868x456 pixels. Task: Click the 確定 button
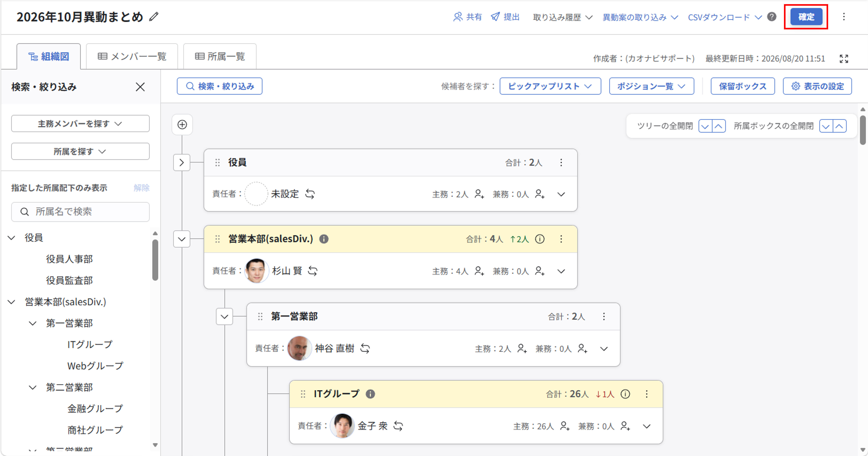806,17
